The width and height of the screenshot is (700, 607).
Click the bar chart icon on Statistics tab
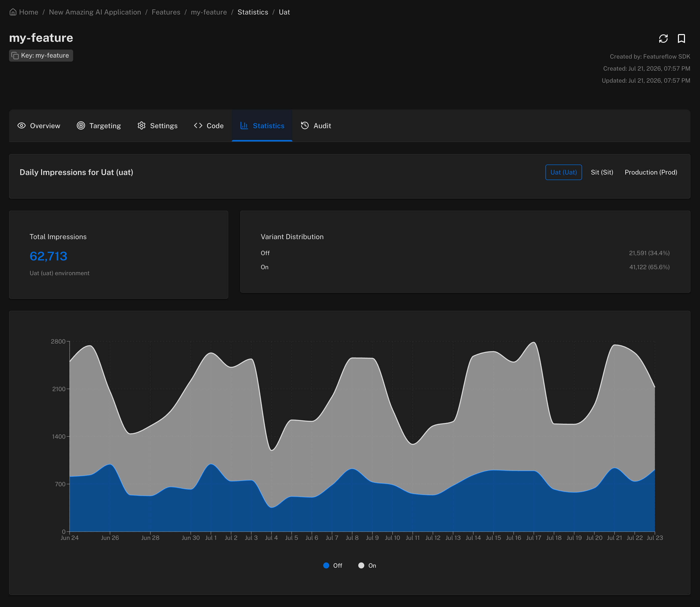point(244,126)
